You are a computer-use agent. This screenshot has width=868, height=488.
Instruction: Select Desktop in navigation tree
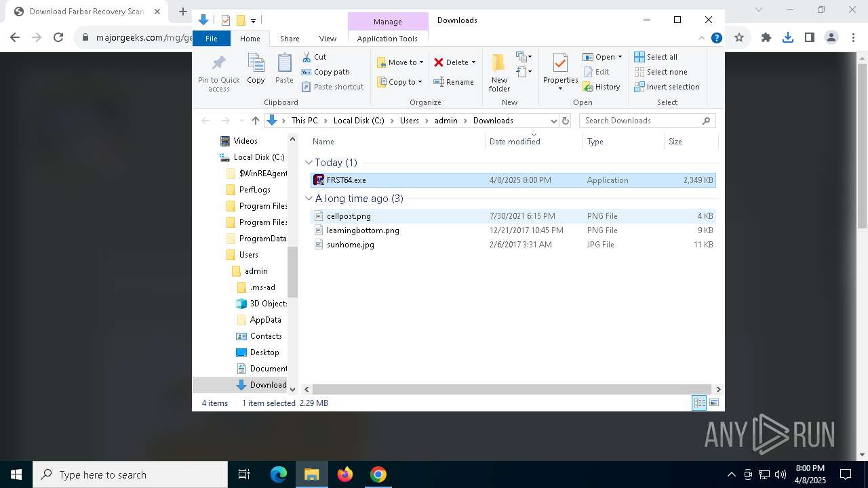264,352
